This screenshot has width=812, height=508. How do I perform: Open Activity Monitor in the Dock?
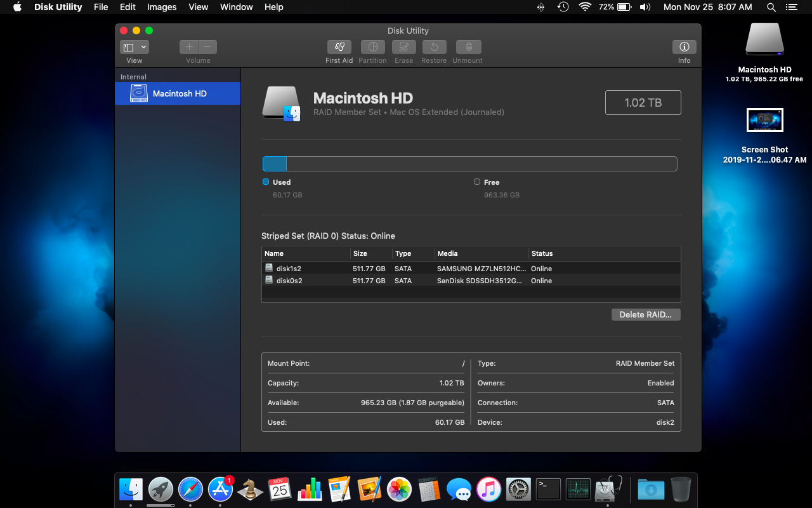pos(578,489)
